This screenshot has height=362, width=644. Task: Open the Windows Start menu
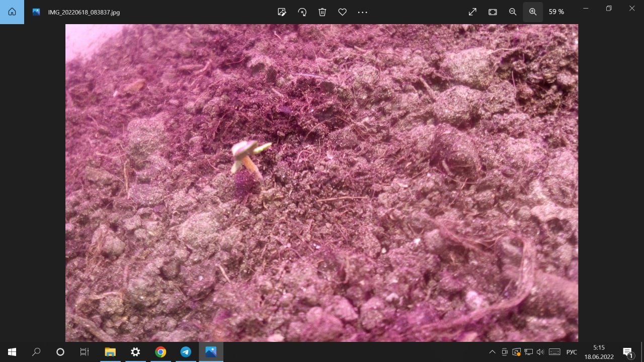coord(12,352)
